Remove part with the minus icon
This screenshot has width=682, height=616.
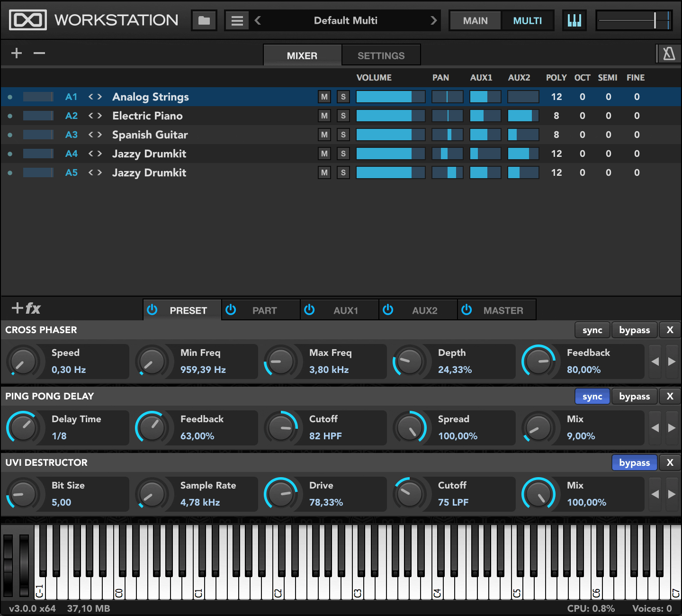[x=39, y=53]
